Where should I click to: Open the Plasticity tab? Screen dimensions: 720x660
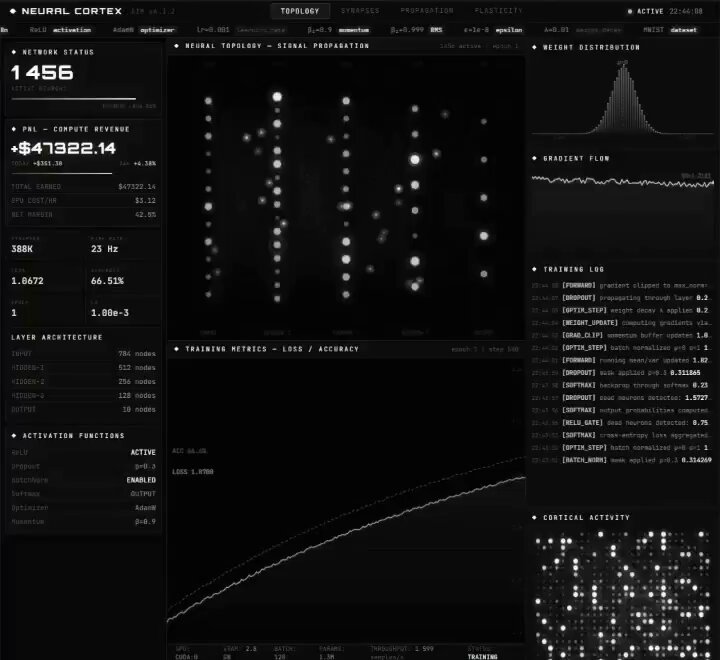pyautogui.click(x=497, y=11)
